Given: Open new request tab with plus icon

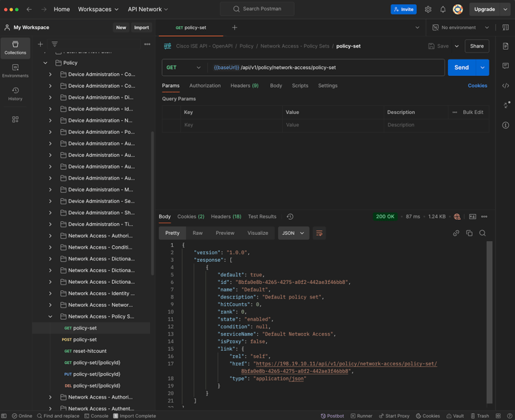Looking at the screenshot, I should pos(234,28).
